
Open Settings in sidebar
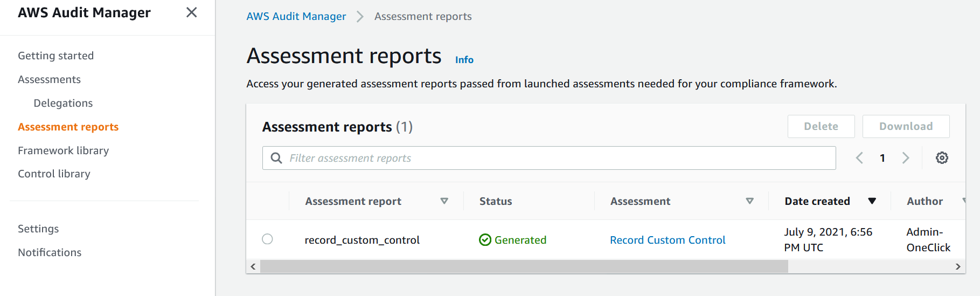(x=38, y=229)
